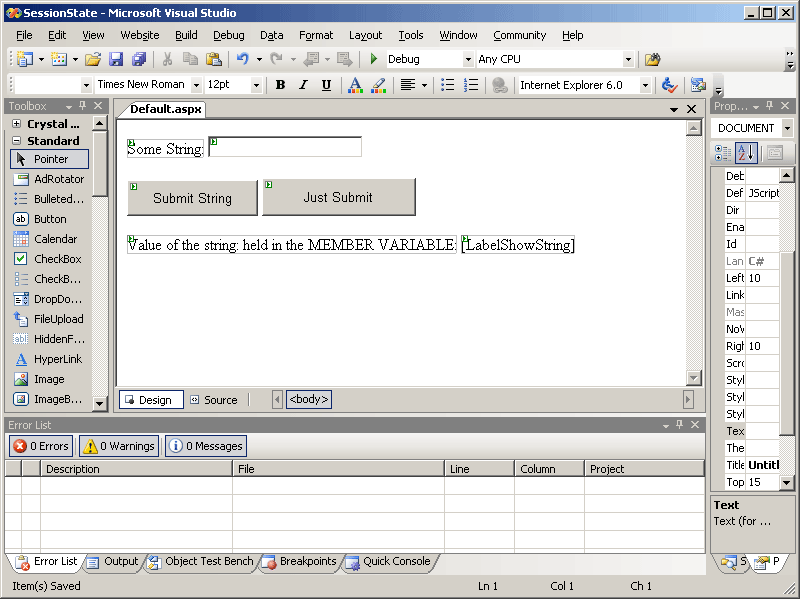Pick the FileUpload control in Toolbox
800x599 pixels.
coord(58,319)
